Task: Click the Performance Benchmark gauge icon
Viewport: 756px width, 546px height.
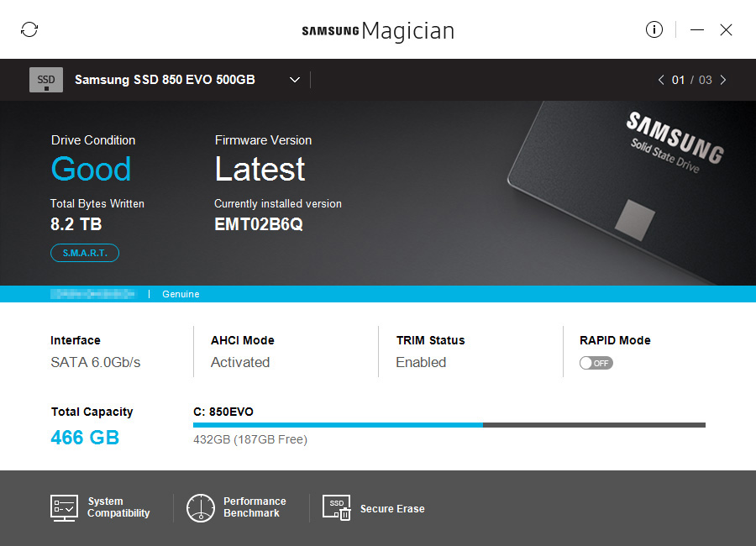Action: pyautogui.click(x=201, y=508)
